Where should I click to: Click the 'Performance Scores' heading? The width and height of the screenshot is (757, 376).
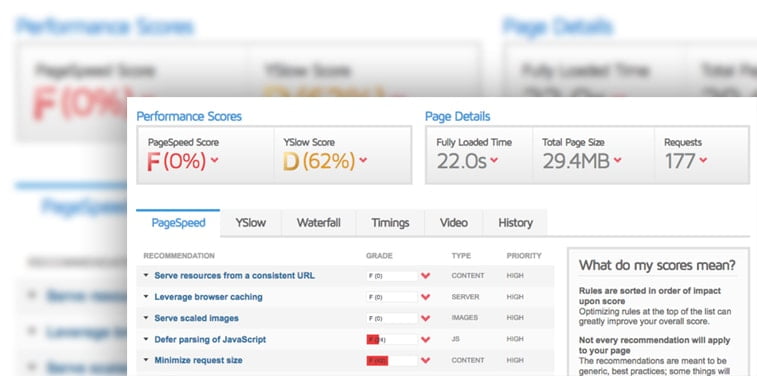[x=189, y=116]
